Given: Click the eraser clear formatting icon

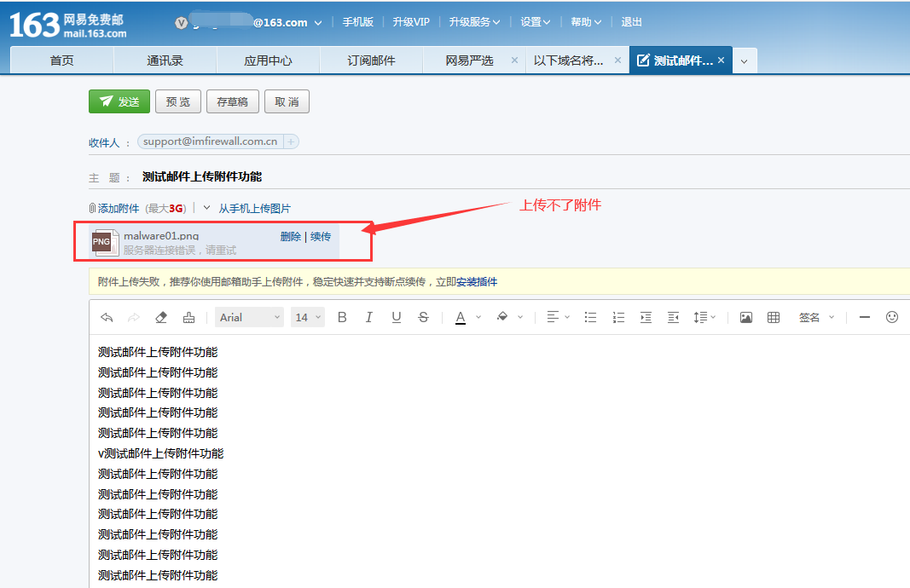Looking at the screenshot, I should pos(161,317).
